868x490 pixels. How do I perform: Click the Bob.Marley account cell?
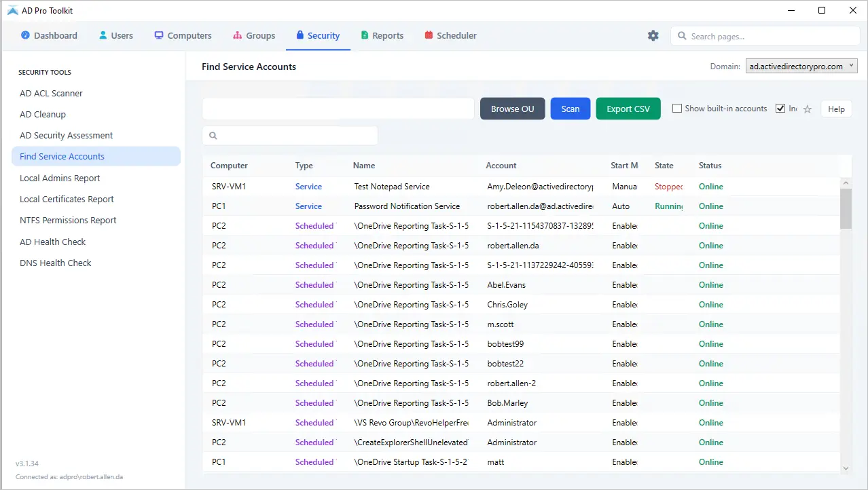click(507, 403)
